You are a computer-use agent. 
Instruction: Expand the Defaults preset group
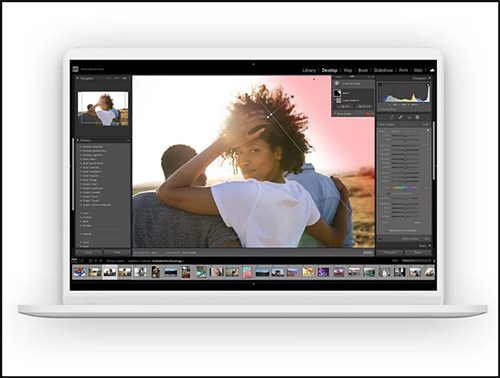[x=81, y=234]
